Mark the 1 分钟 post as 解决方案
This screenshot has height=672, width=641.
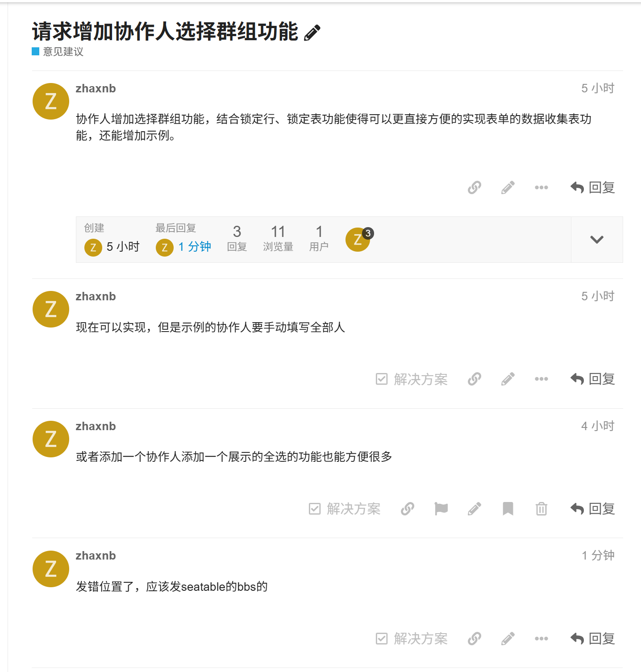click(412, 639)
